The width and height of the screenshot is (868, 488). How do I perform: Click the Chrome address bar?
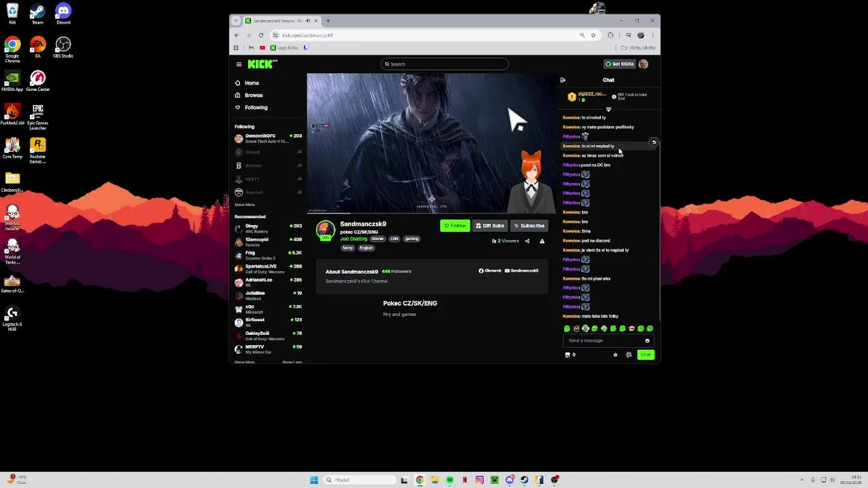click(427, 35)
